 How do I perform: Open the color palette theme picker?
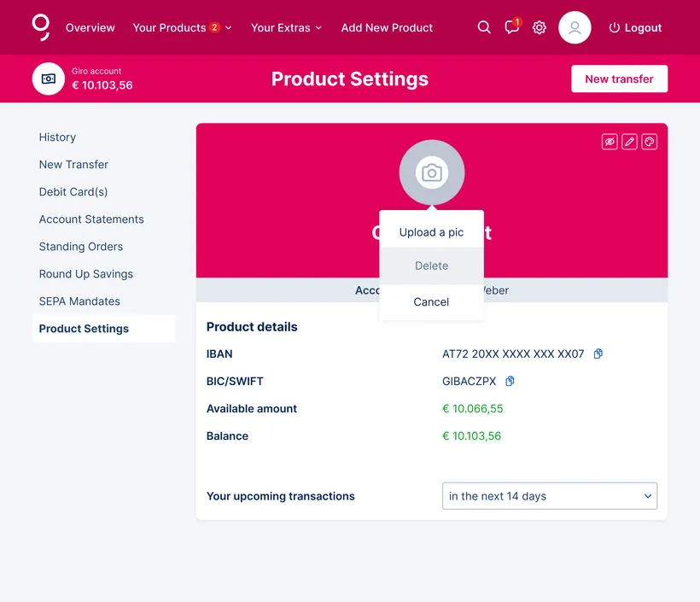click(650, 142)
